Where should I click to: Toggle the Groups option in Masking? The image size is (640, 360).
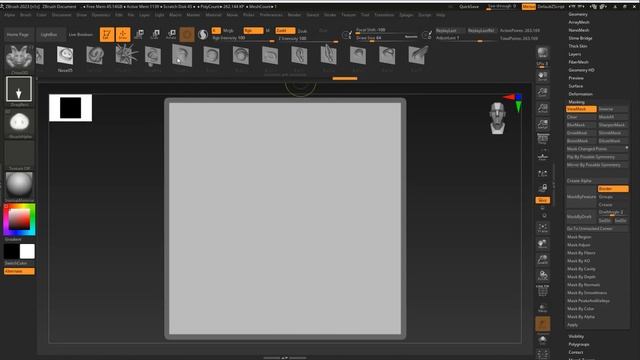tap(613, 197)
